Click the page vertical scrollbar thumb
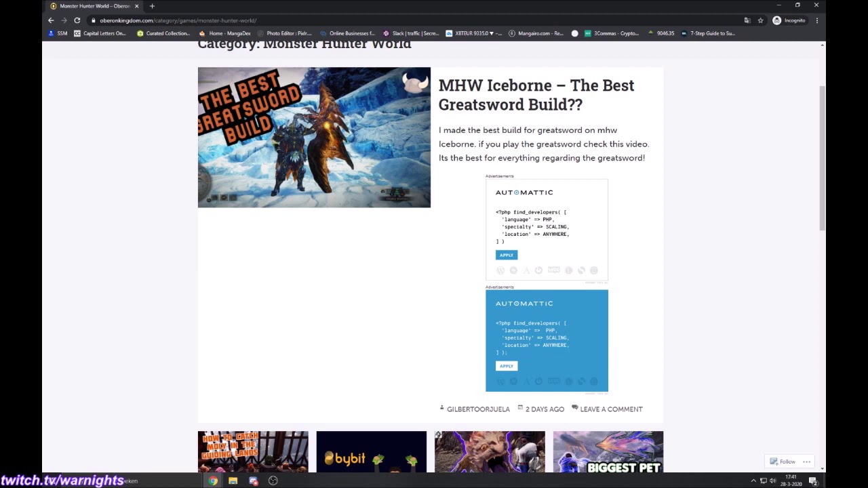 pos(823,159)
